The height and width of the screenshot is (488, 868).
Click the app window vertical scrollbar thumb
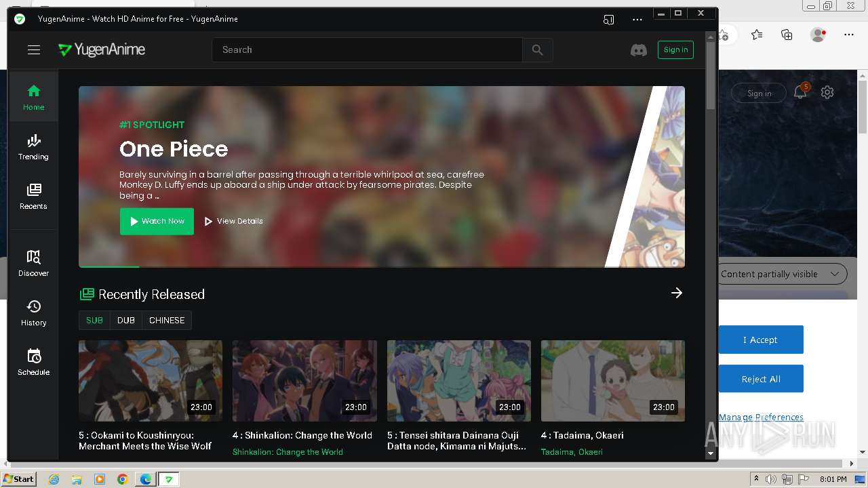click(x=711, y=76)
